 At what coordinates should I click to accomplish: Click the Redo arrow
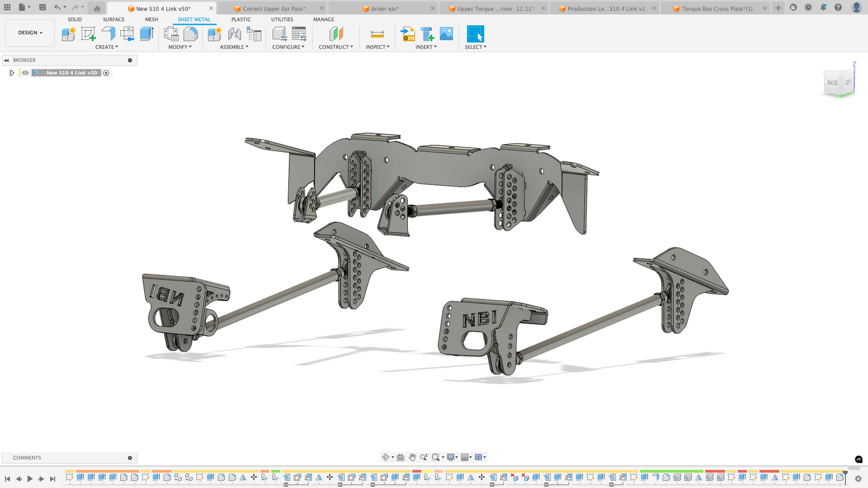pos(75,7)
